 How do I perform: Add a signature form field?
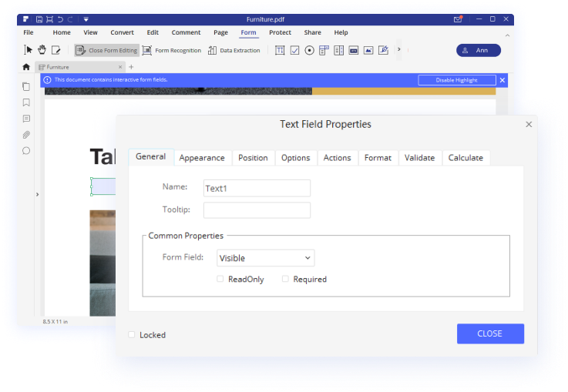coord(383,50)
